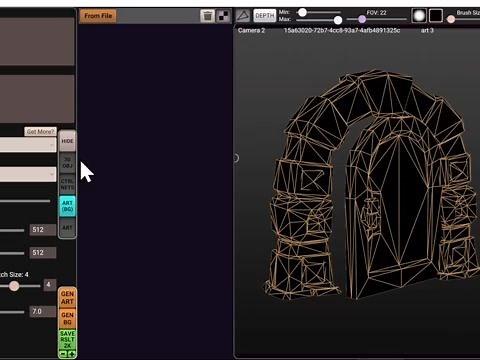Click the SAVE RSLT 2K button
The width and height of the screenshot is (480, 360).
[67, 339]
